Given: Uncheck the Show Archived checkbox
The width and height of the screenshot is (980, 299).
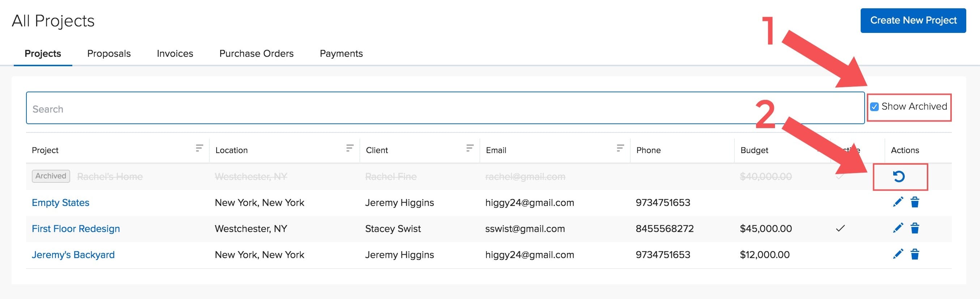Looking at the screenshot, I should [x=875, y=107].
